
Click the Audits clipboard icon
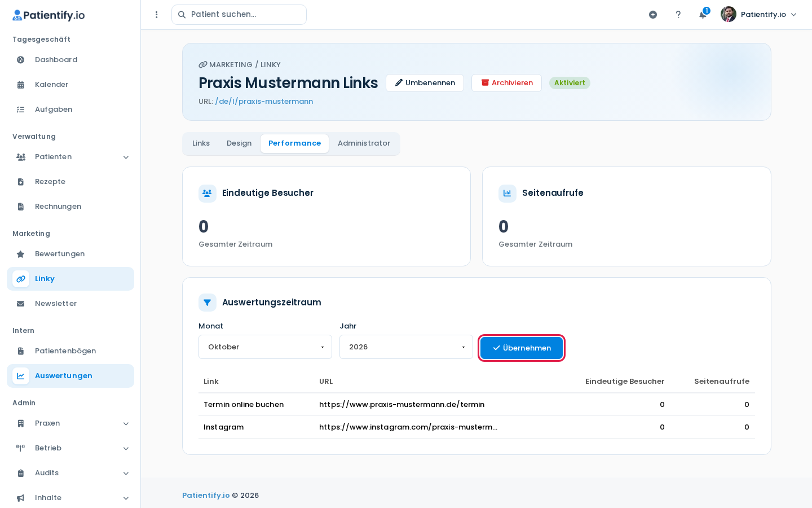(x=21, y=473)
